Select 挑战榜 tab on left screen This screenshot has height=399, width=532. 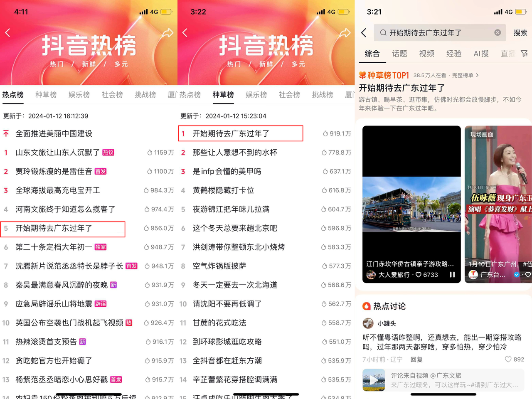click(x=145, y=95)
